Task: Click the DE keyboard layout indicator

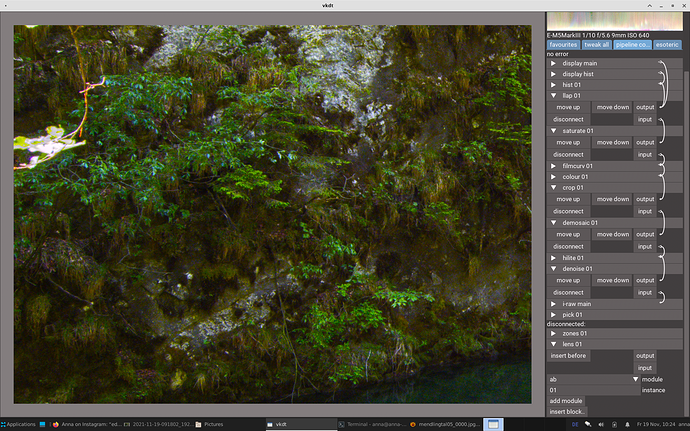Action: [x=575, y=424]
